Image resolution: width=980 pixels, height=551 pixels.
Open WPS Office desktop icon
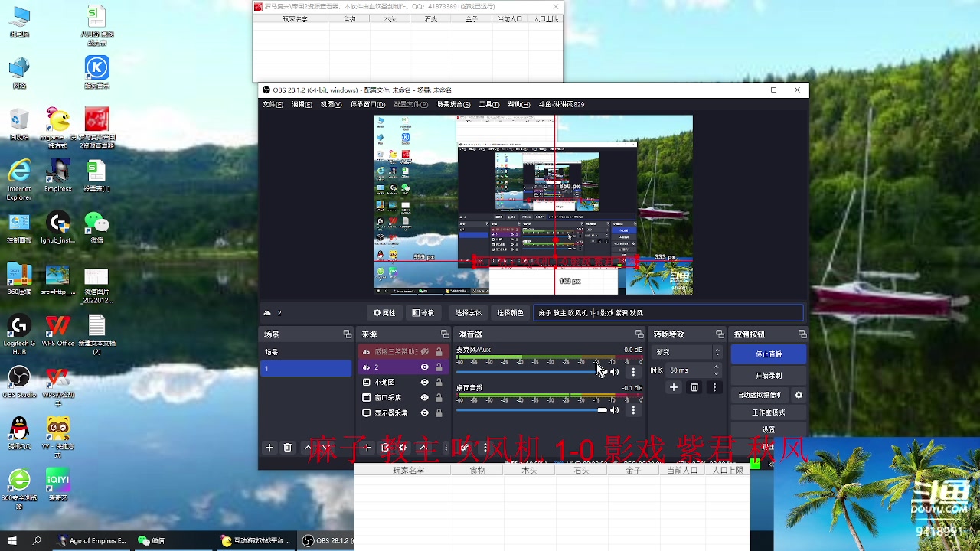click(x=58, y=331)
